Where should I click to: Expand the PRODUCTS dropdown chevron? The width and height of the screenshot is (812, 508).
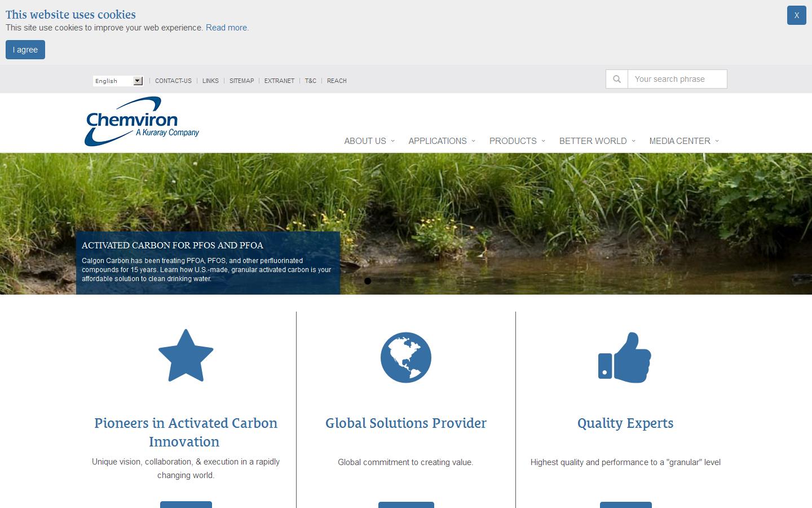tap(543, 141)
